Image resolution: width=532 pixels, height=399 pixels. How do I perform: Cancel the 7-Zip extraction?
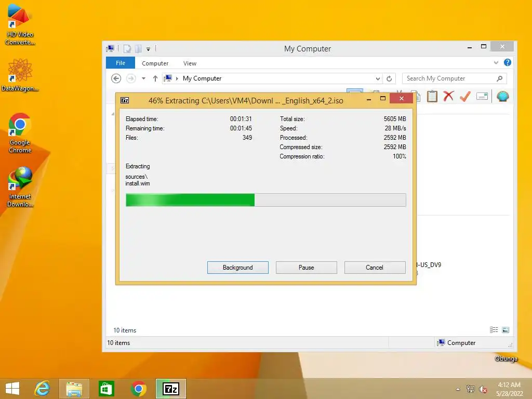pos(375,268)
